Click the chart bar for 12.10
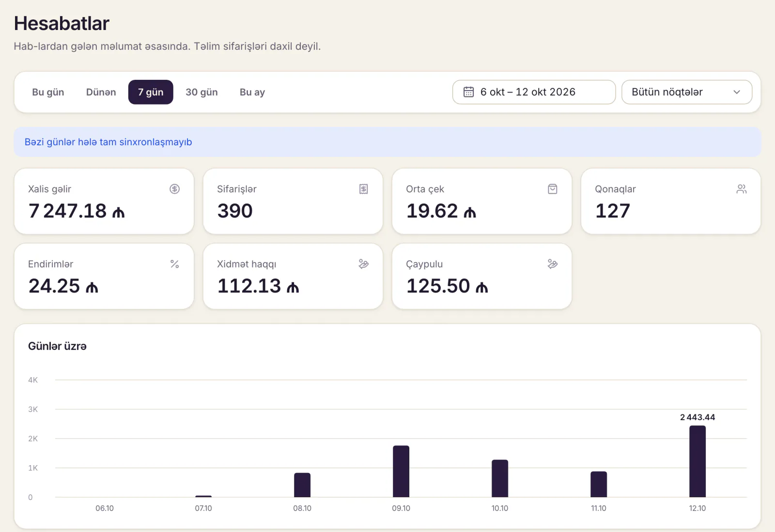775x532 pixels. click(697, 461)
